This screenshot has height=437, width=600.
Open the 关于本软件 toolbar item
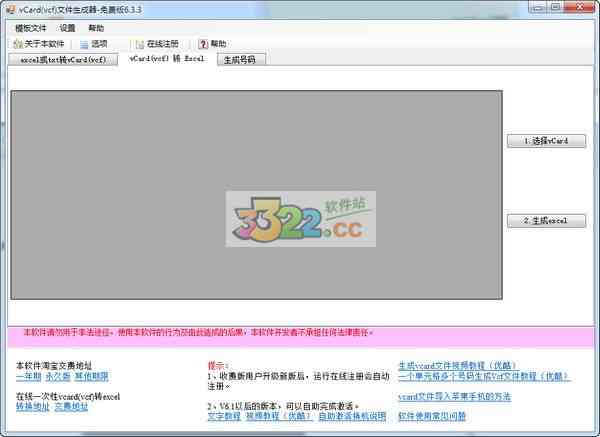point(39,44)
